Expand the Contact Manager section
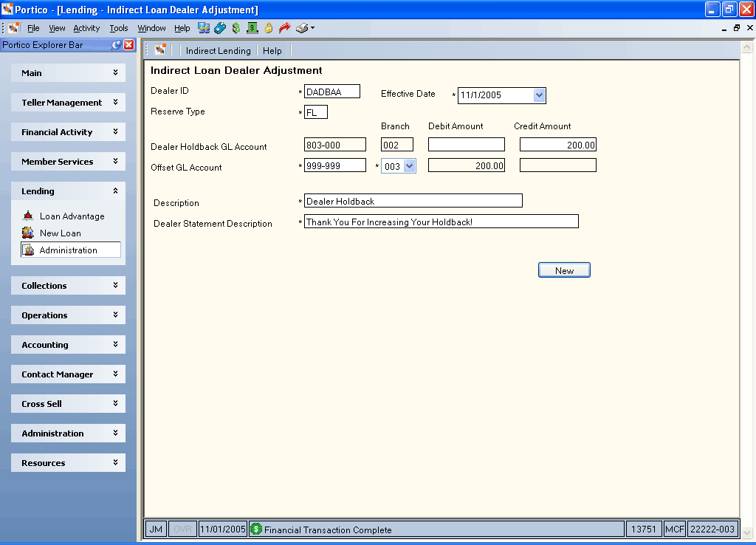756x545 pixels. click(68, 374)
